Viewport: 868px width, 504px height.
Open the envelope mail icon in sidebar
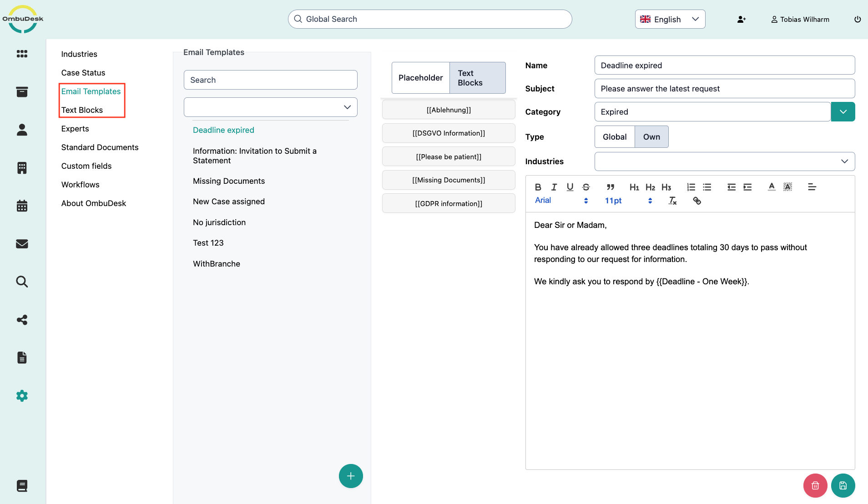point(22,244)
